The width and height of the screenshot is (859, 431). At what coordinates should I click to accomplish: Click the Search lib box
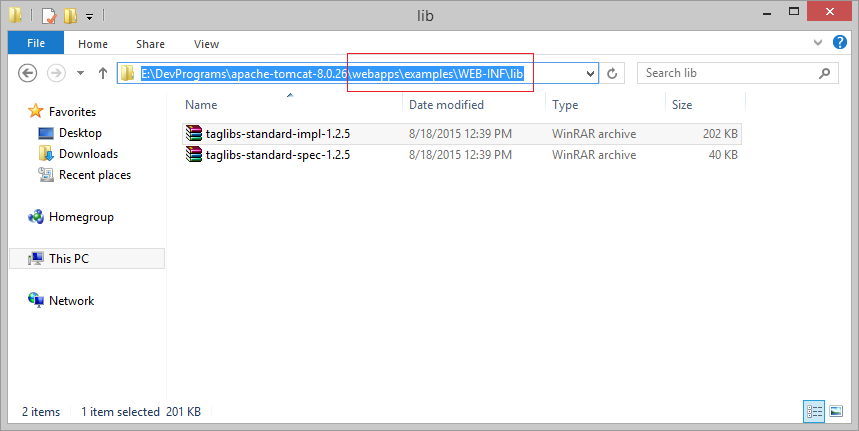tap(737, 73)
